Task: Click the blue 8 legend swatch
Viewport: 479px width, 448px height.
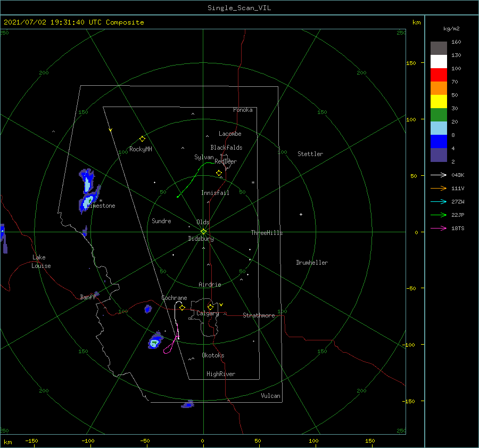Action: click(x=439, y=141)
